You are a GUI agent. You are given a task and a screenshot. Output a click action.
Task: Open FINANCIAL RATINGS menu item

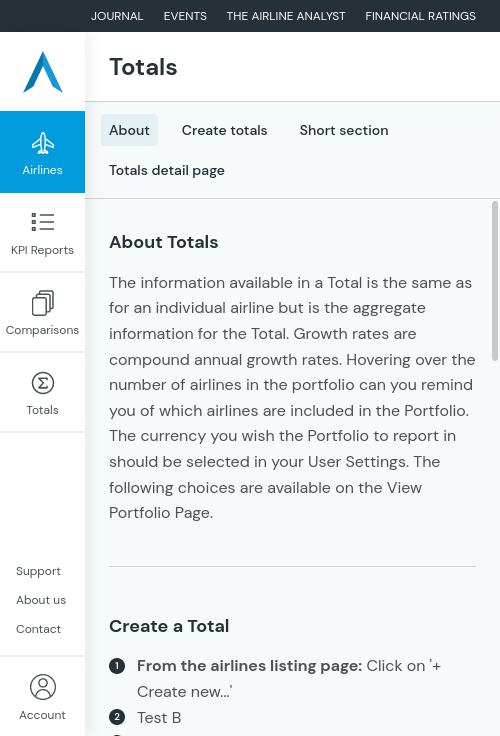[421, 16]
